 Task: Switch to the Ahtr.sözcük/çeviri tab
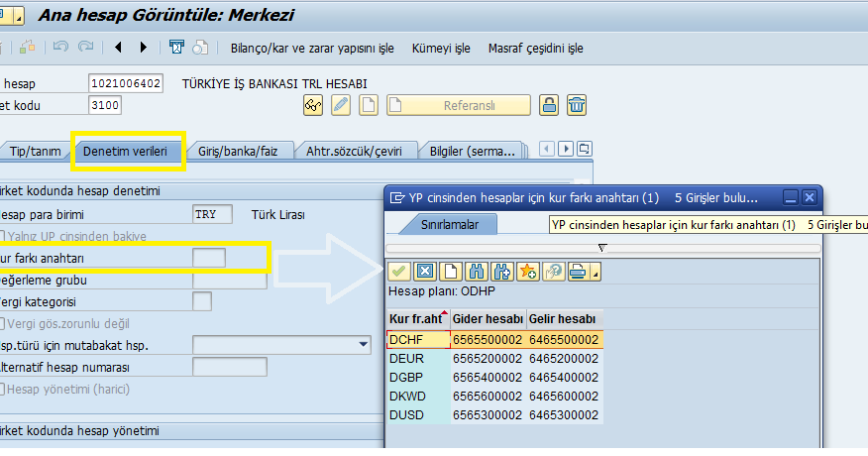click(x=355, y=152)
